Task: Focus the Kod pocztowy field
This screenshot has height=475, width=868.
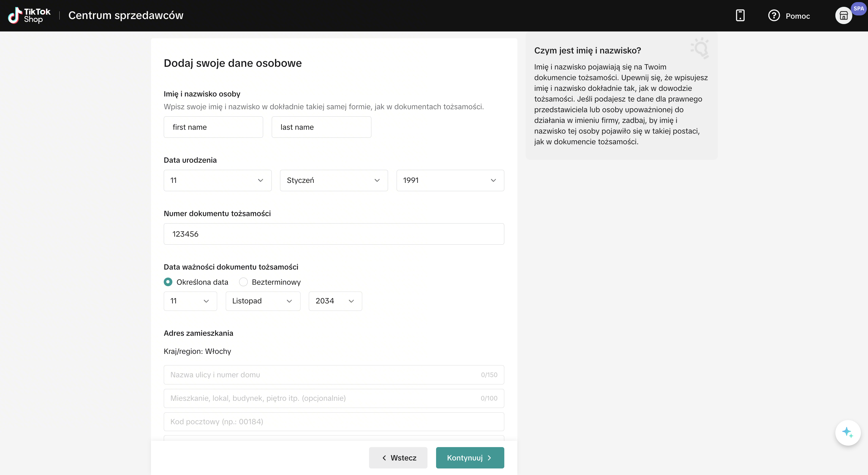Action: coord(334,422)
